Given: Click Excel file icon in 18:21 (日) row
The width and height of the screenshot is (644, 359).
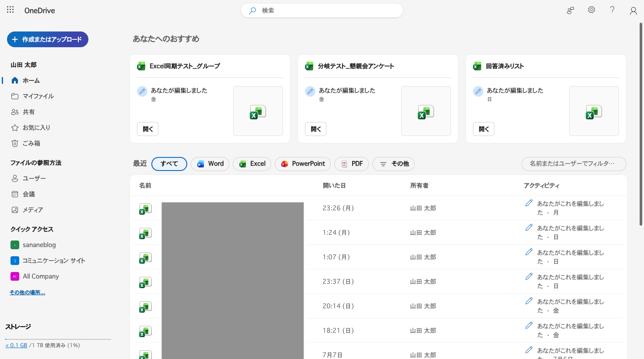Looking at the screenshot, I should (x=145, y=331).
